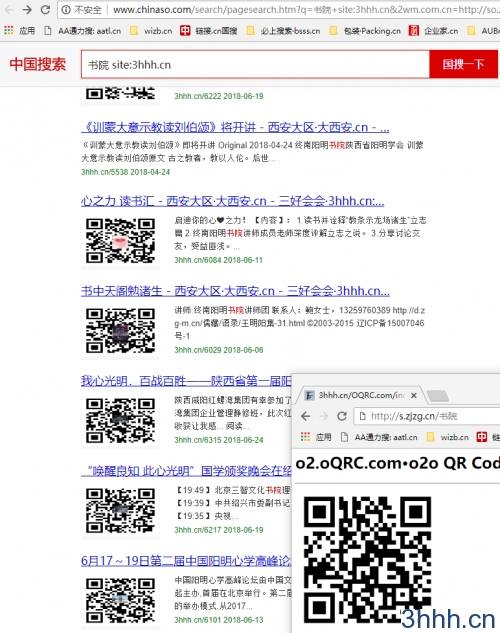This screenshot has width=500, height=633.
Task: Open the 必上搜索 bsss.cn bookmark folder
Action: 284,31
